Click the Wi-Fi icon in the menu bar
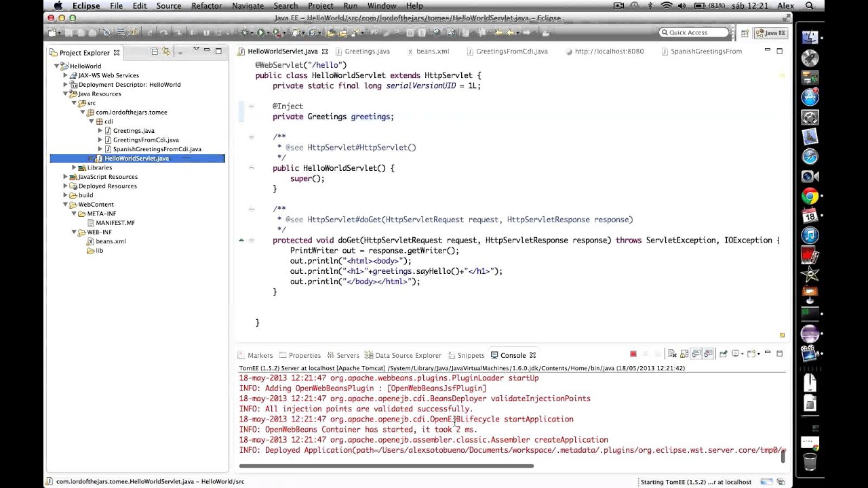868x488 pixels. (667, 5)
